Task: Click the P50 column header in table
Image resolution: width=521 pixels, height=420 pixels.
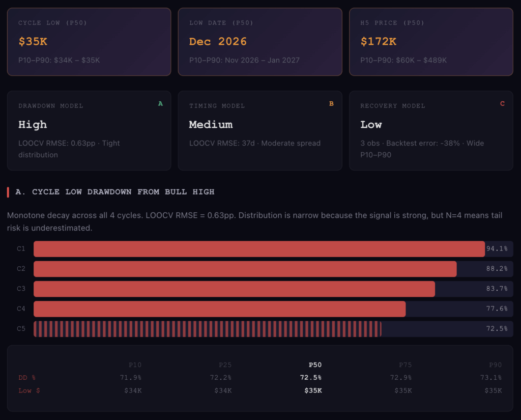Action: (x=315, y=365)
